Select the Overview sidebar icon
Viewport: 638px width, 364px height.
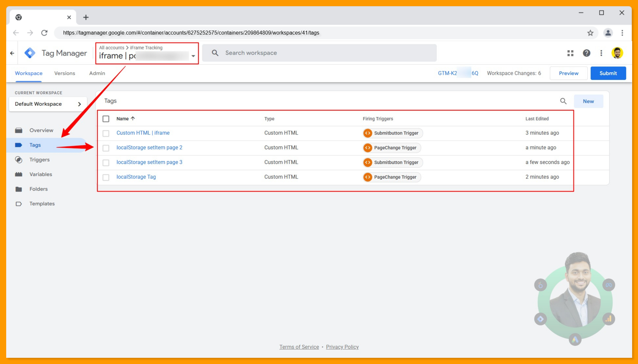(19, 130)
